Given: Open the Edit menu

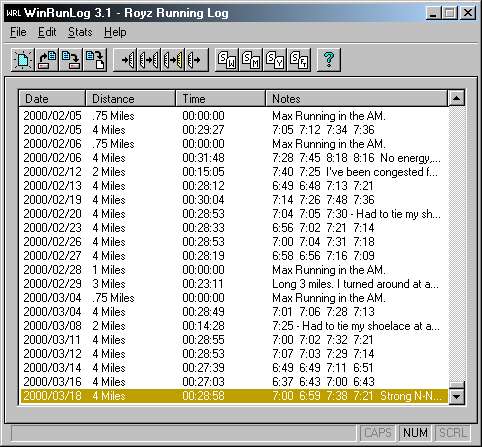Looking at the screenshot, I should coord(47,32).
